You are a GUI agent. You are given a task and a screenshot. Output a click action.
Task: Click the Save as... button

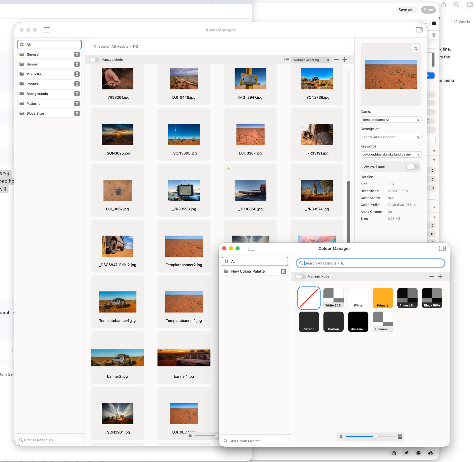[x=407, y=10]
